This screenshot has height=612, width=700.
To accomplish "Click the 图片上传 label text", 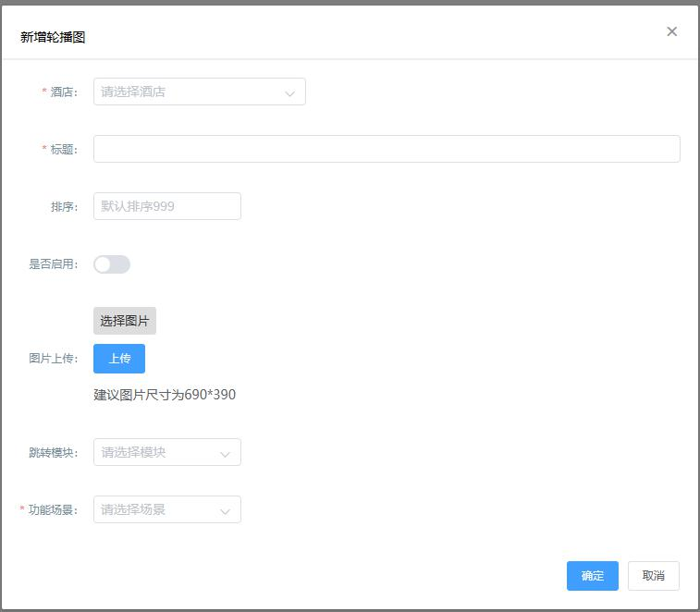I will coord(54,359).
